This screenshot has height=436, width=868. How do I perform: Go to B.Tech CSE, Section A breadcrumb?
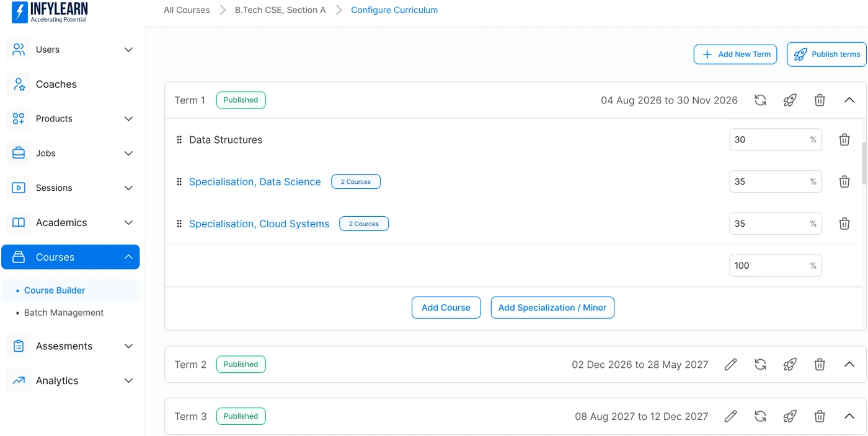[x=280, y=10]
